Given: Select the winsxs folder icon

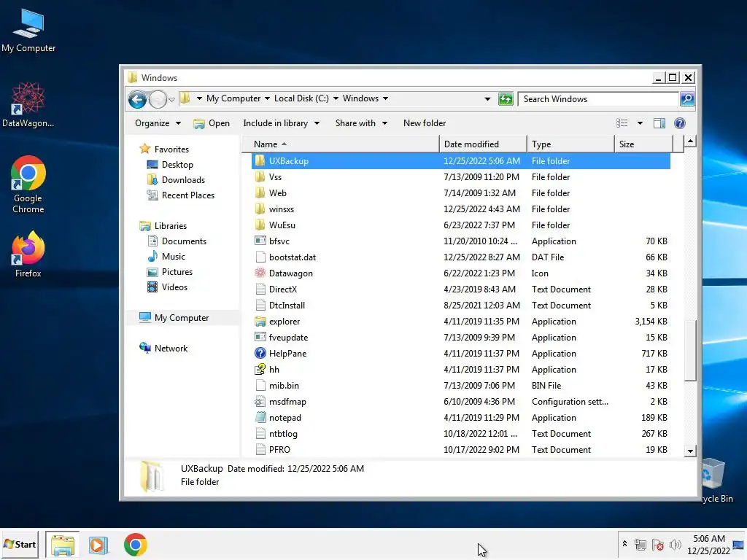Looking at the screenshot, I should pyautogui.click(x=260, y=209).
